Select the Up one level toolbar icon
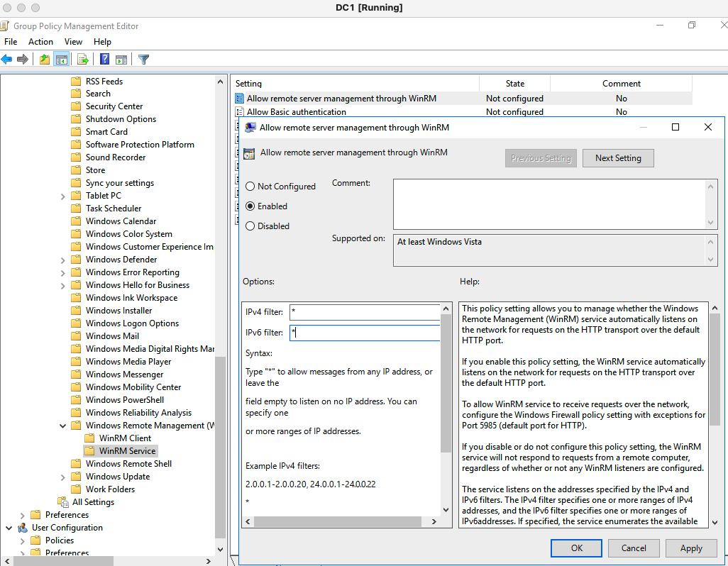The height and width of the screenshot is (566, 728). (44, 59)
